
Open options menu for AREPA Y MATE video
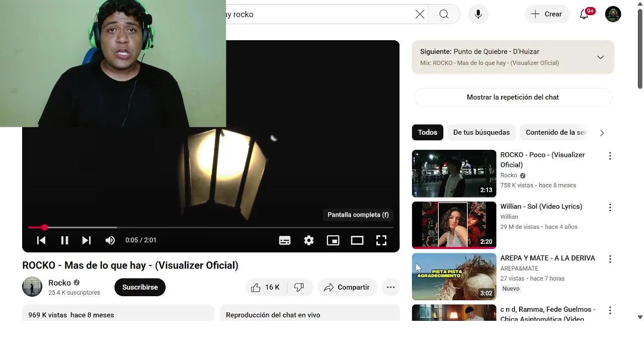click(x=610, y=259)
